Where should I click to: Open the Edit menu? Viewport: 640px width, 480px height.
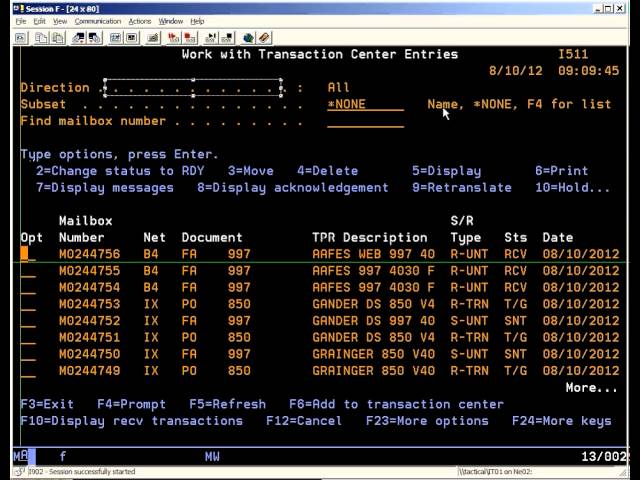[40, 21]
